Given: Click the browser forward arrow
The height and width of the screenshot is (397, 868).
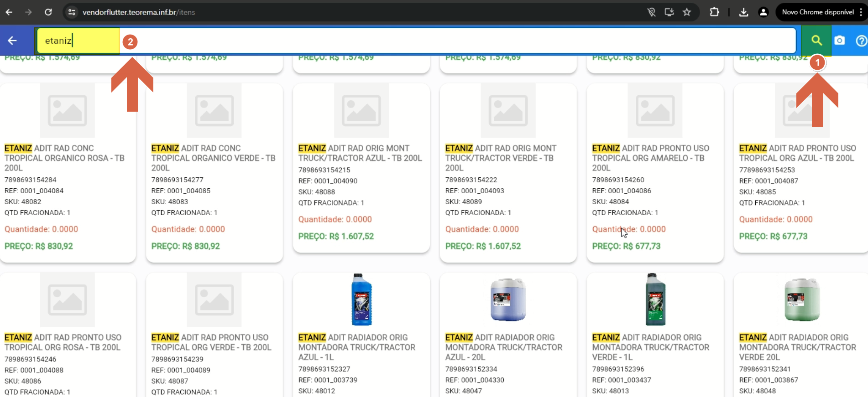Looking at the screenshot, I should tap(28, 12).
